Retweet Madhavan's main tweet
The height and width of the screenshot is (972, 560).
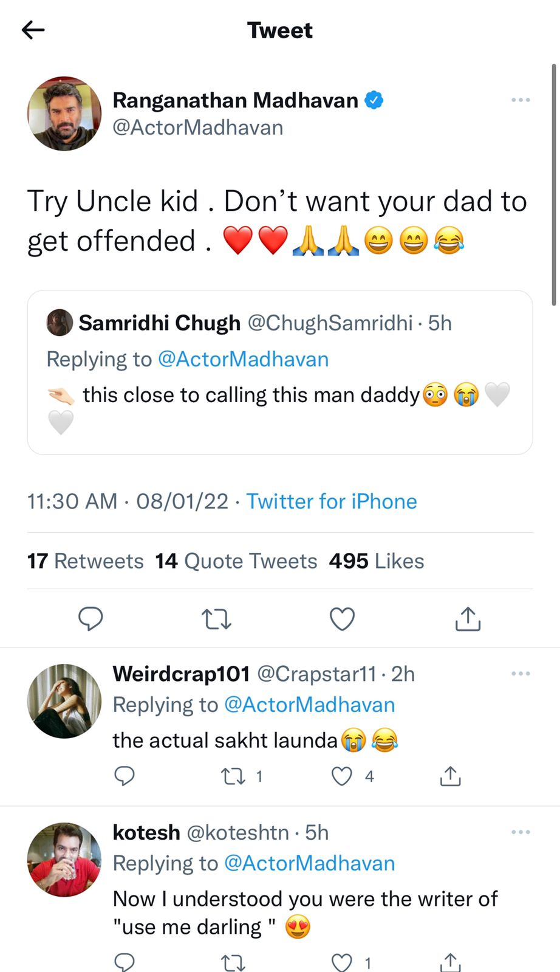[x=216, y=618]
